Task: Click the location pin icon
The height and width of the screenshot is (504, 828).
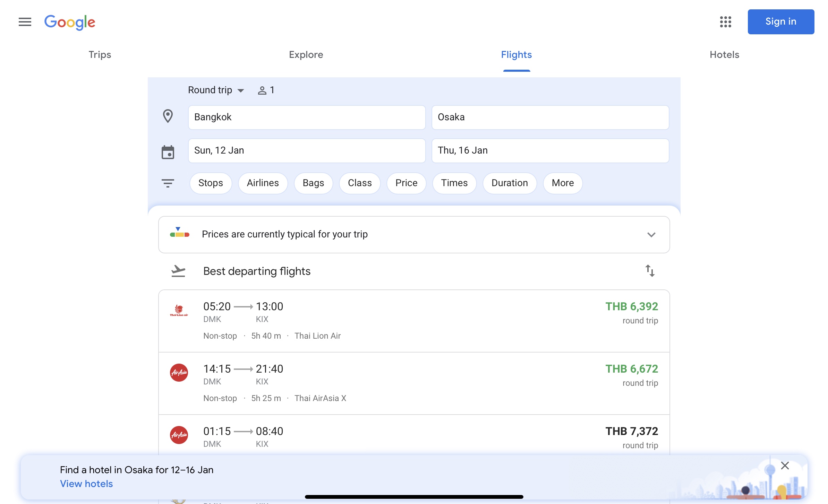Action: pyautogui.click(x=168, y=116)
